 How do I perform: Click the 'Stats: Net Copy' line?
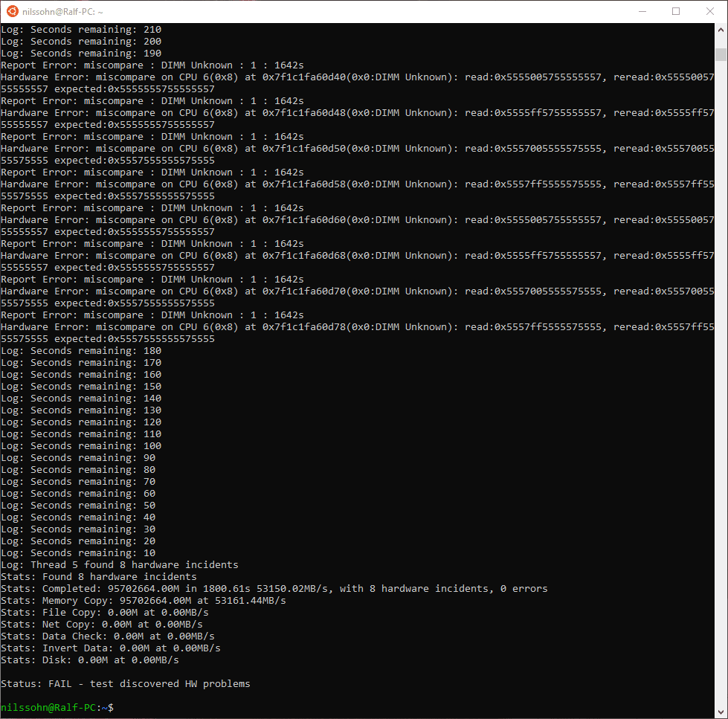tap(102, 625)
